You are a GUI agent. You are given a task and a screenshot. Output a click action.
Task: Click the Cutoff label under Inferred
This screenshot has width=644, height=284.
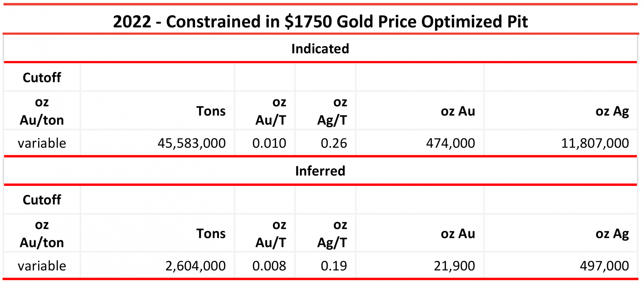pyautogui.click(x=42, y=200)
